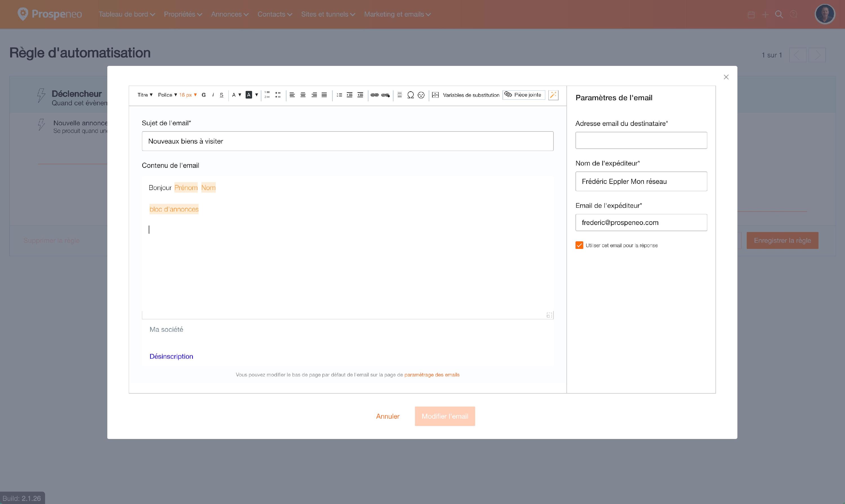Select the bloc d'annonces variable tag
The image size is (845, 504).
[174, 209]
